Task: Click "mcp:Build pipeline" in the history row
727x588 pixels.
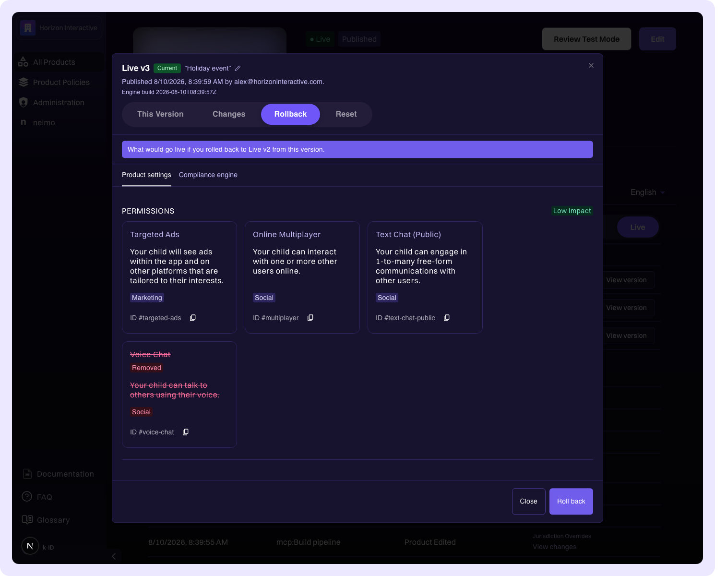Action: tap(309, 542)
